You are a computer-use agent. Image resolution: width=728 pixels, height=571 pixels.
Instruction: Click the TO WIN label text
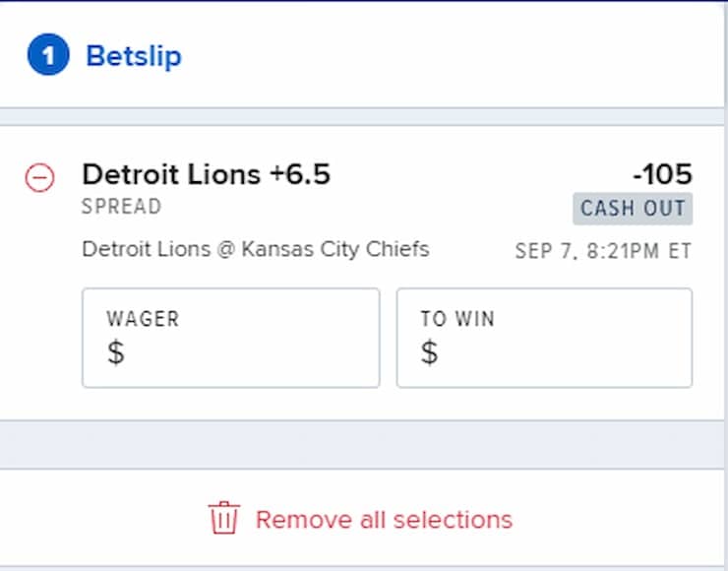point(457,319)
